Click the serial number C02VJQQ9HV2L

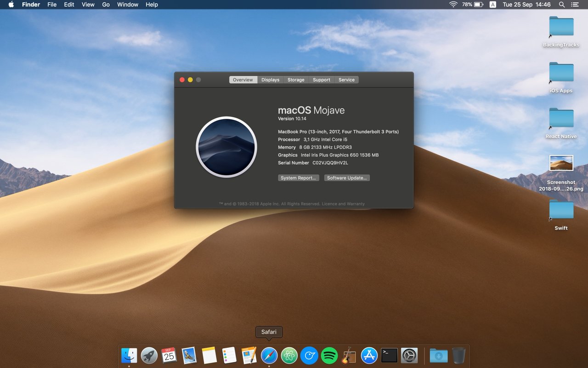tap(330, 163)
